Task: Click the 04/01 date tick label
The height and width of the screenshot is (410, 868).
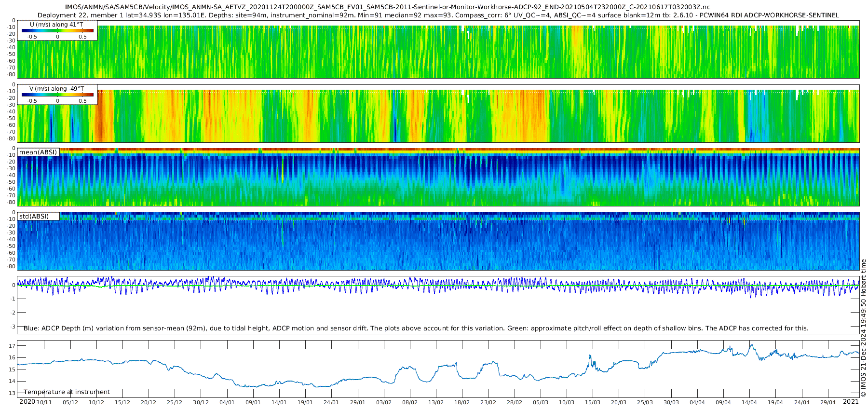Action: [x=227, y=402]
